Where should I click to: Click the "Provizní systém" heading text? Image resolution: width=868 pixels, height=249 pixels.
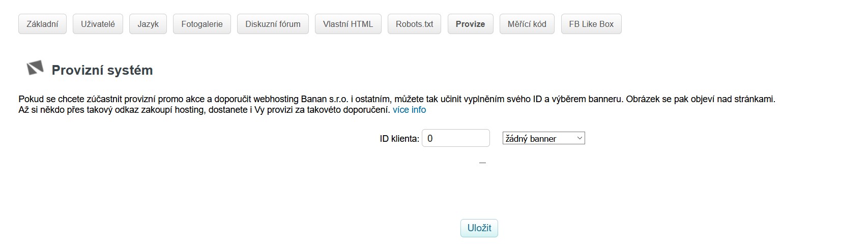(x=102, y=70)
